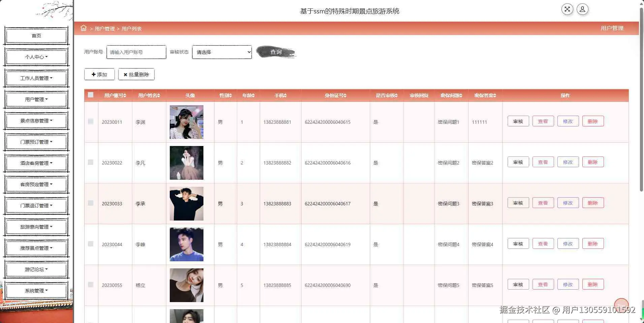
Task: Sort by the 用户姓名 column header
Action: (x=149, y=95)
